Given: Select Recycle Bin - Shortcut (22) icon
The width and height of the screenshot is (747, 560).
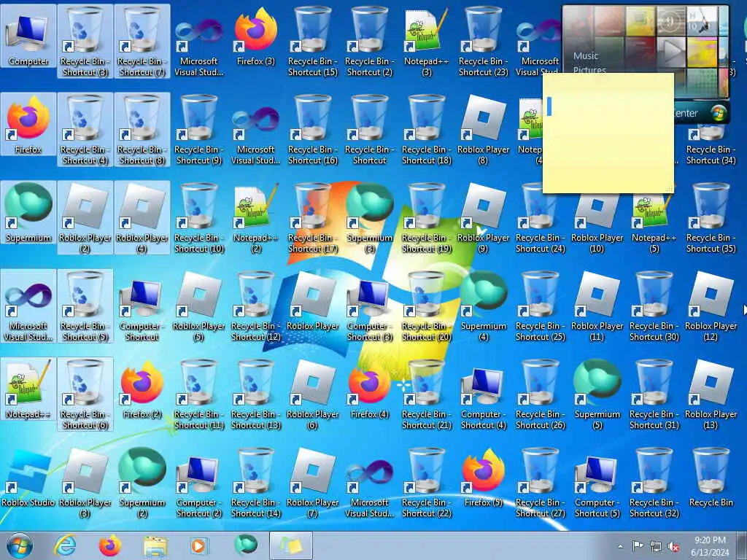Looking at the screenshot, I should point(426,483).
